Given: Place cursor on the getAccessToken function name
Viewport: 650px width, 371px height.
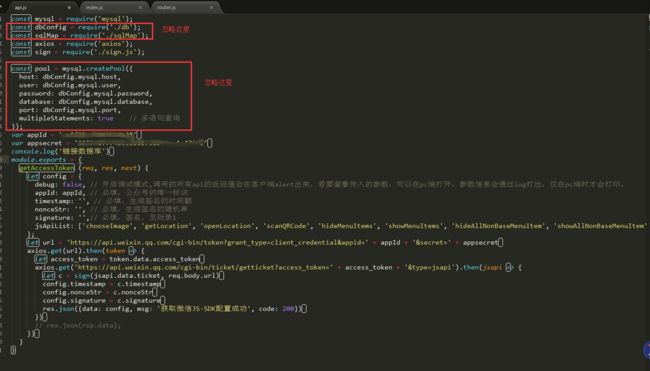Looking at the screenshot, I should tap(46, 168).
